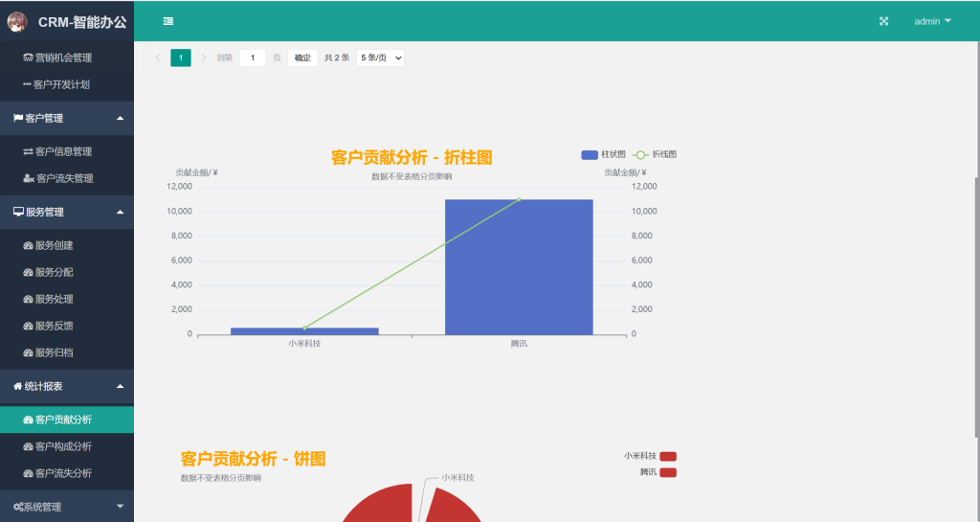Toggle the 柱状图 legend item
The height and width of the screenshot is (522, 980).
pyautogui.click(x=603, y=154)
